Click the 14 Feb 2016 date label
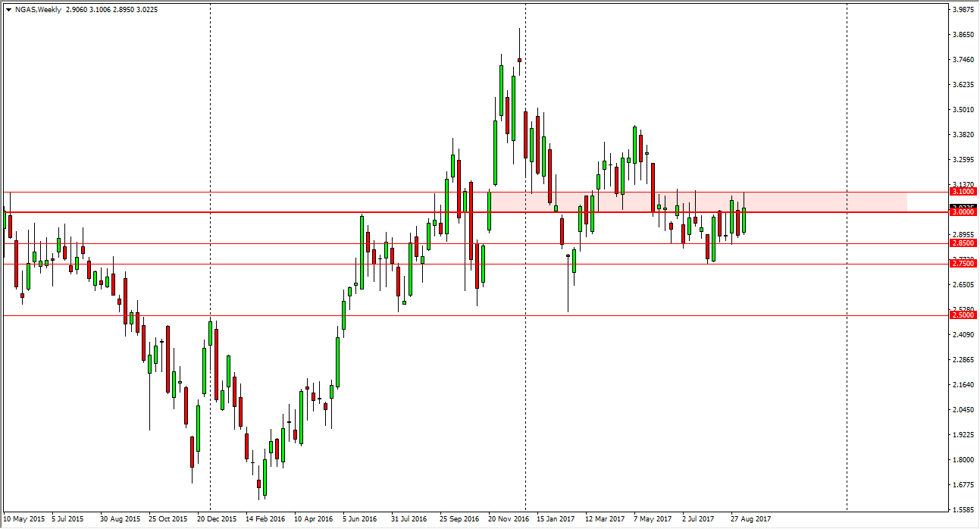 [267, 520]
